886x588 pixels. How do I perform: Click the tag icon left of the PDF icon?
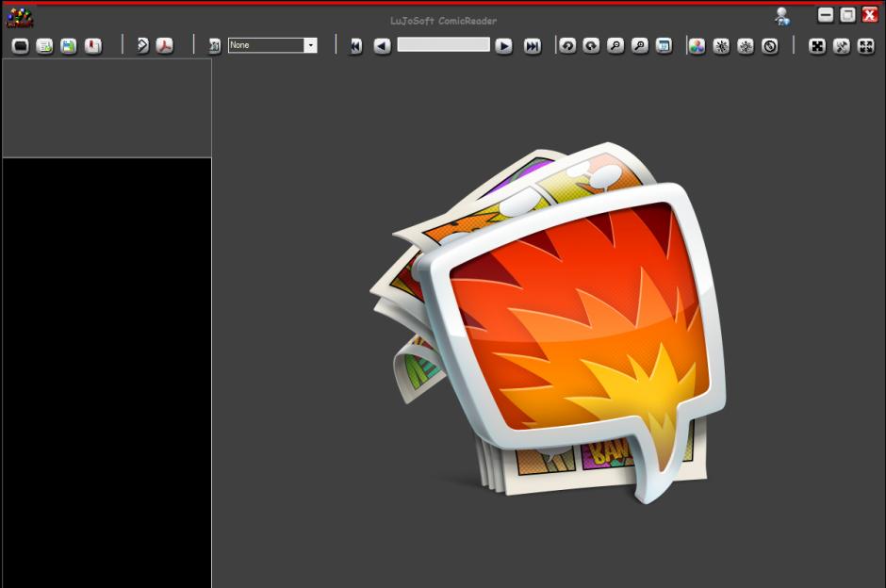pyautogui.click(x=143, y=45)
